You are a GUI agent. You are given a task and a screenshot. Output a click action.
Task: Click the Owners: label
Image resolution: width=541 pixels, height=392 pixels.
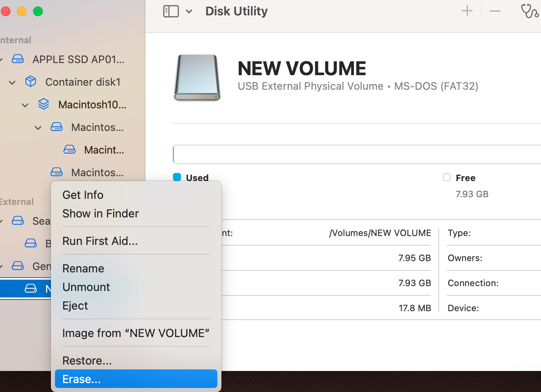pos(465,258)
